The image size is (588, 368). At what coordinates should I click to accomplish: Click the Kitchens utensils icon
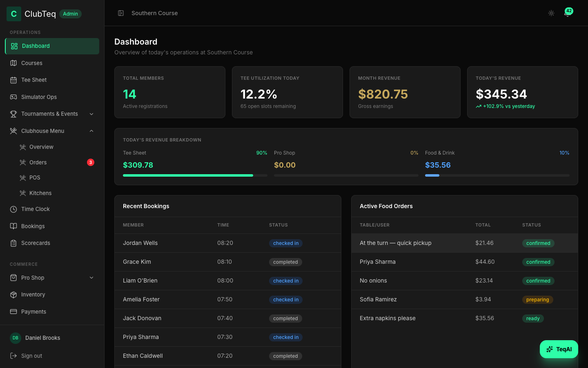[x=23, y=193]
